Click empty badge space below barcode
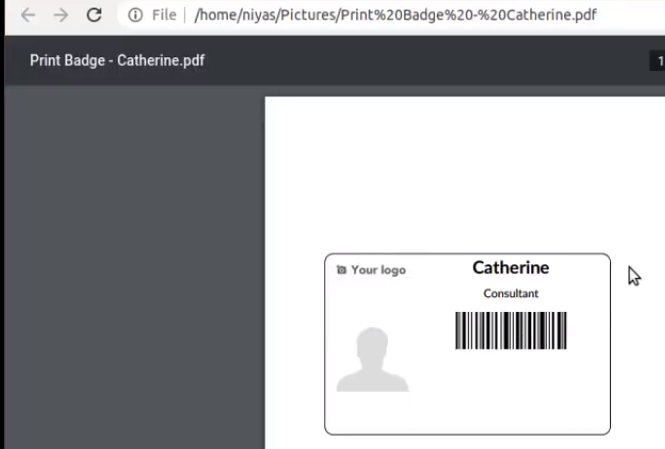665x449 pixels. pyautogui.click(x=511, y=390)
